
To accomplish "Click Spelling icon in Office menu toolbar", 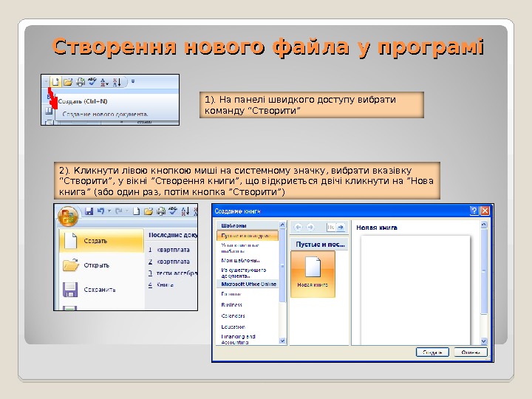I will click(x=173, y=211).
